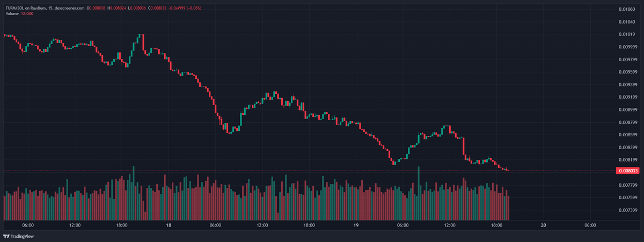Click the 0.008599 price axis label
644x242 pixels.
tap(627, 135)
